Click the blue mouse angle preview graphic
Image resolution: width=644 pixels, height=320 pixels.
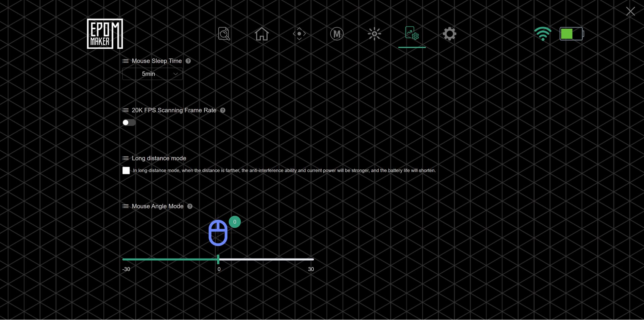pyautogui.click(x=218, y=233)
